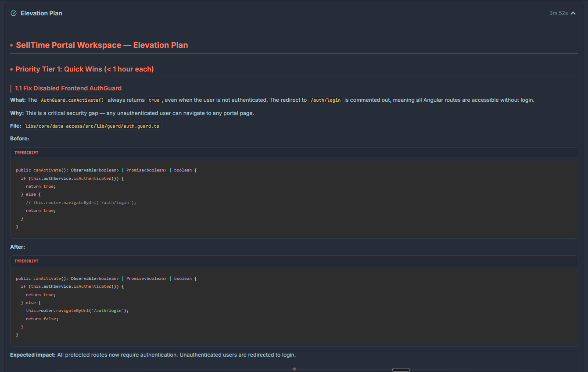
Task: Click the "Priority Tier 1: Quick Wins" heading
Action: [x=85, y=69]
